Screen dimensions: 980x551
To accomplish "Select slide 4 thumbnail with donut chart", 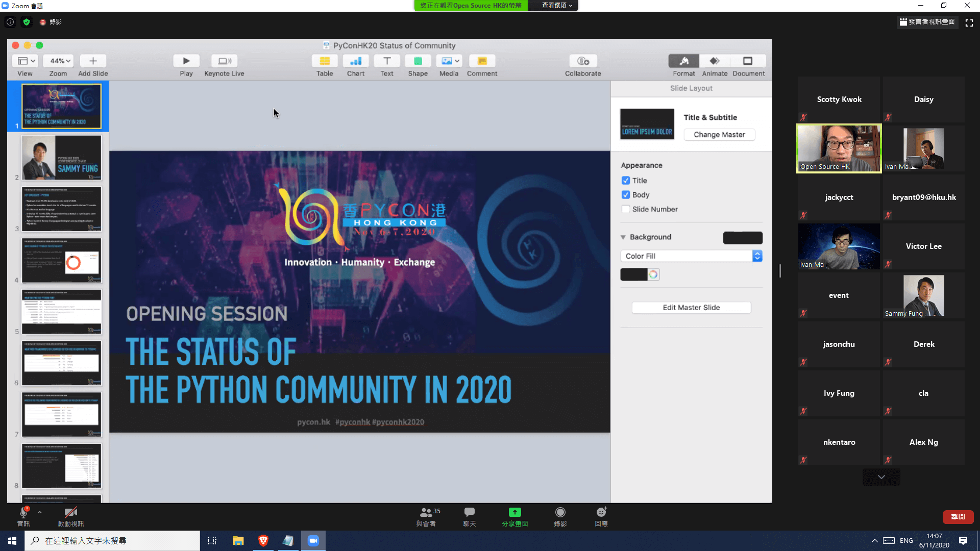I will [x=62, y=260].
